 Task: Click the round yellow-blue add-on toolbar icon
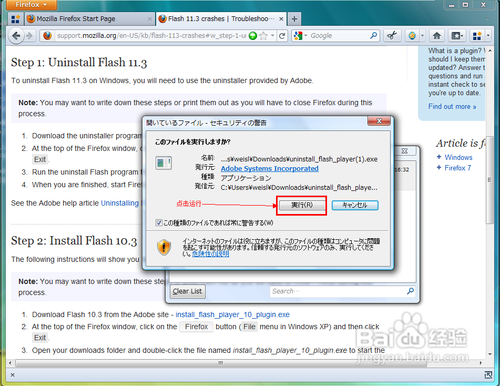[x=412, y=35]
